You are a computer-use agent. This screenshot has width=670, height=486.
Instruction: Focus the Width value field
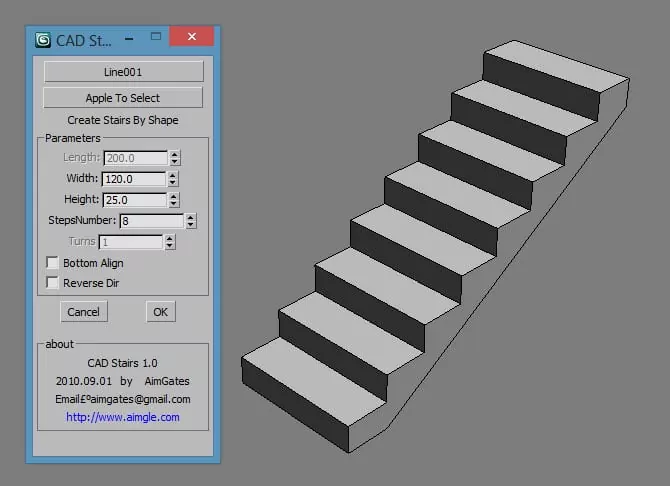133,179
